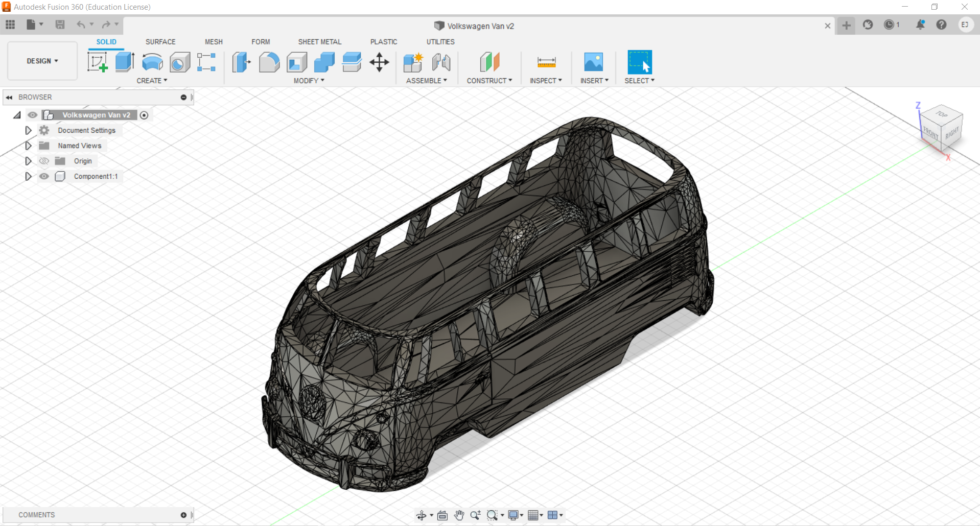Switch to the SHEET METAL tab
Screen dimensions: 980x526
pyautogui.click(x=320, y=42)
